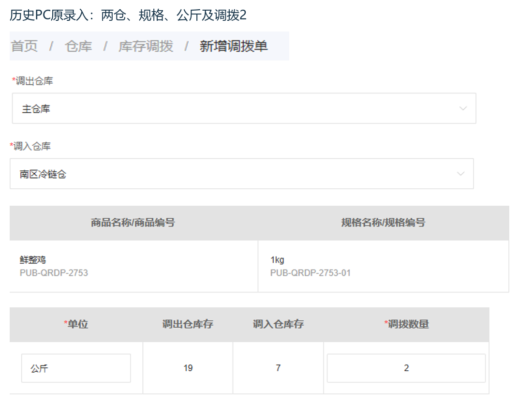Click the 调入仓库 field label

pyautogui.click(x=30, y=146)
